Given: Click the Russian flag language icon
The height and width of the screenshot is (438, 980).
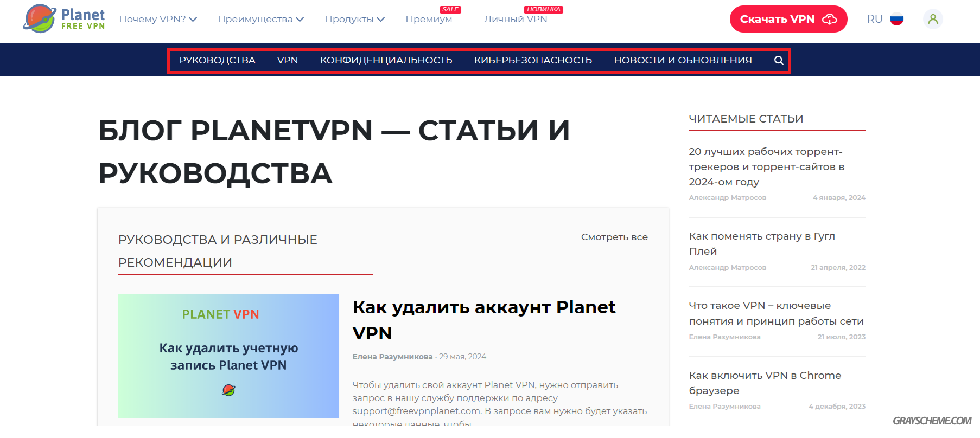Looking at the screenshot, I should [x=897, y=19].
